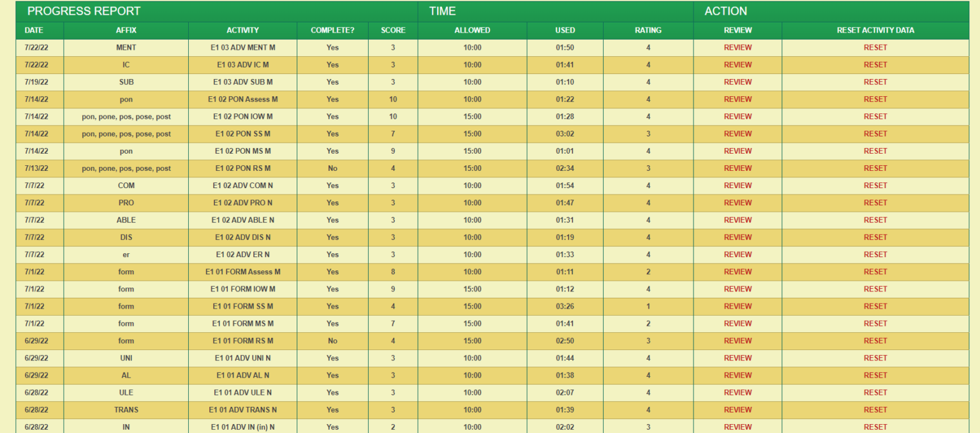980x433 pixels.
Task: Reset E1 02 ADV COM N activity data
Action: coord(875,186)
